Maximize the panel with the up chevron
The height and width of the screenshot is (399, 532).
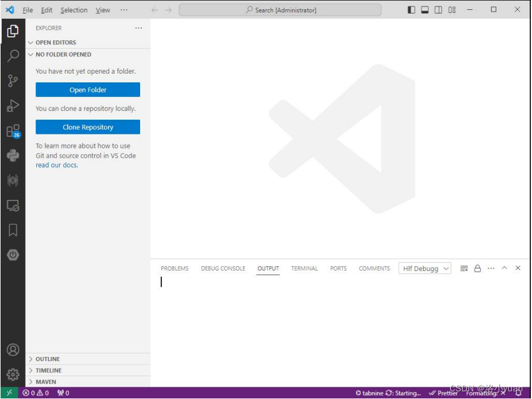(505, 268)
